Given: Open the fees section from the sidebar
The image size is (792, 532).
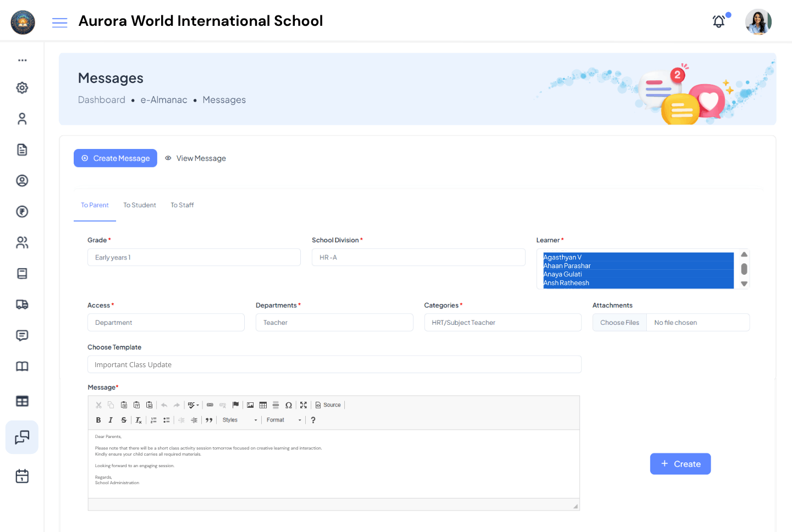Looking at the screenshot, I should (22, 212).
